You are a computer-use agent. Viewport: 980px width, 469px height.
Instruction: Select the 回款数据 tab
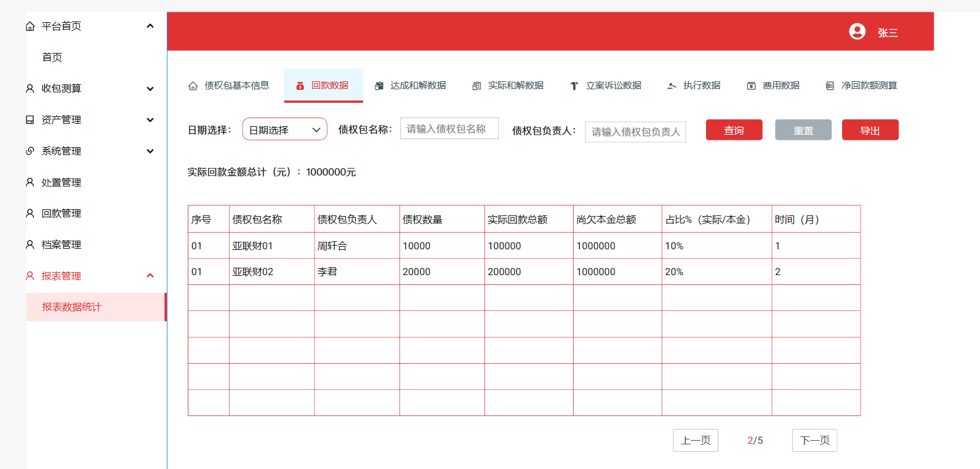coord(324,86)
